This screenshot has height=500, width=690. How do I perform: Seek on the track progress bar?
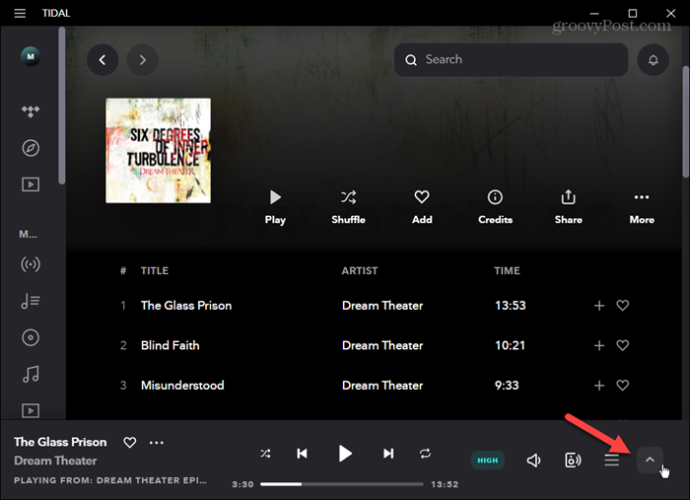pyautogui.click(x=341, y=484)
